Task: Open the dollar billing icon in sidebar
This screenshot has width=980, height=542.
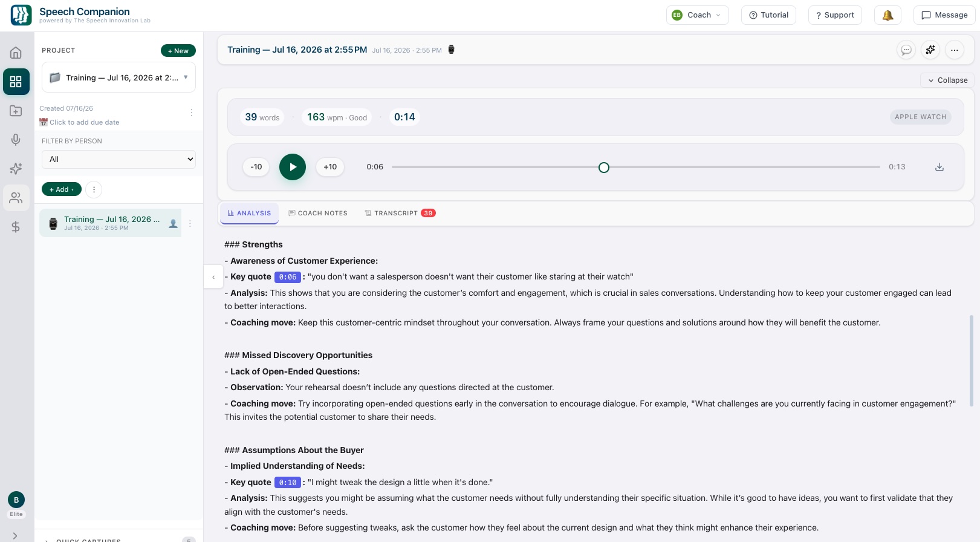Action: (16, 227)
